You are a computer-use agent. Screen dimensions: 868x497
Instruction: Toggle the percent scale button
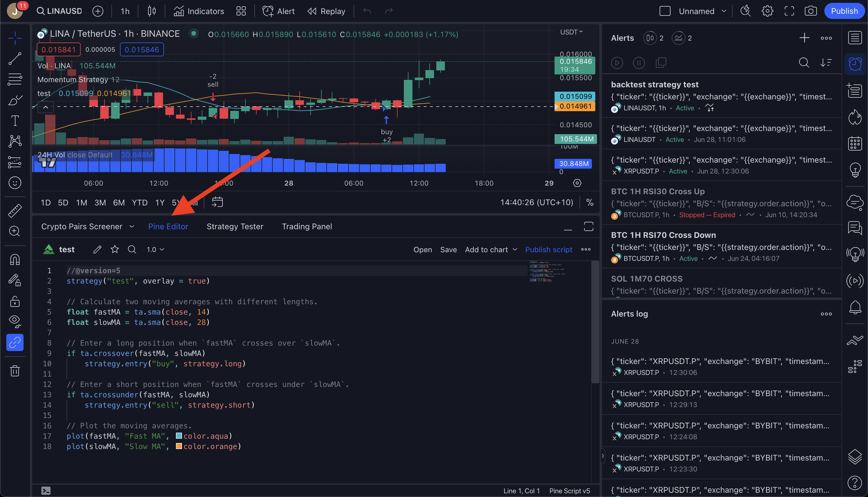[x=590, y=203]
